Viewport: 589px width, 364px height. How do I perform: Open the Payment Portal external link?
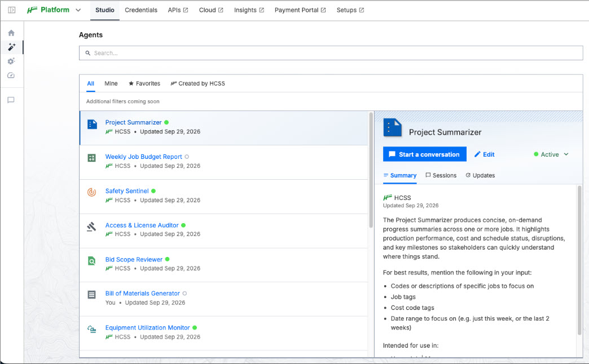(300, 10)
